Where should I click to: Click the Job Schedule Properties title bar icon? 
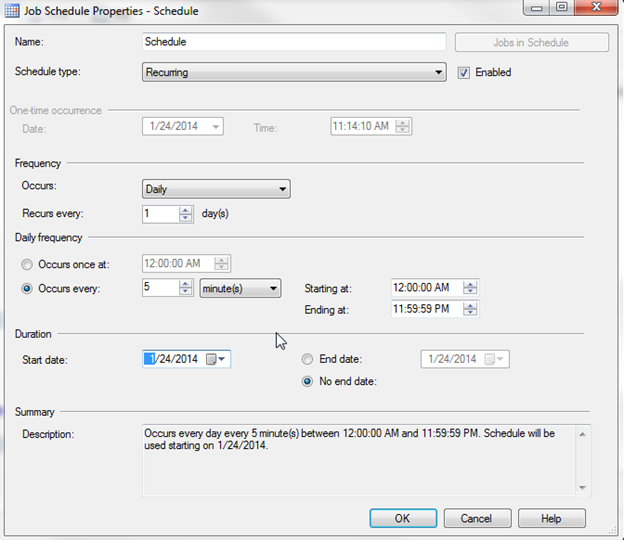[x=11, y=11]
